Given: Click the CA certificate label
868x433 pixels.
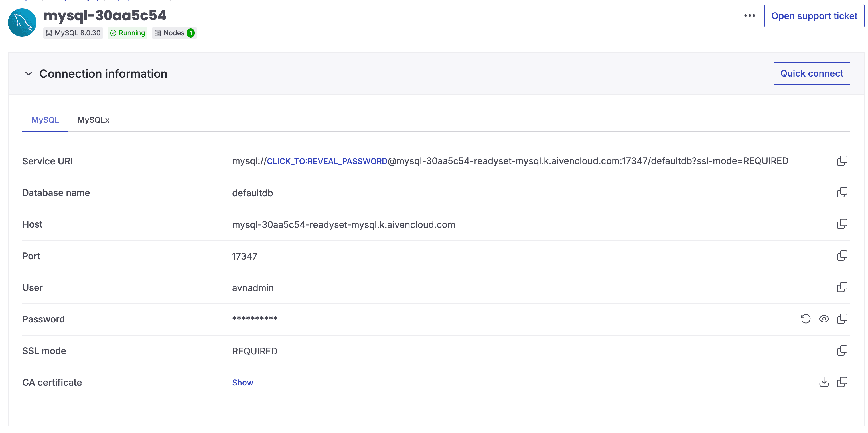Looking at the screenshot, I should pos(52,383).
